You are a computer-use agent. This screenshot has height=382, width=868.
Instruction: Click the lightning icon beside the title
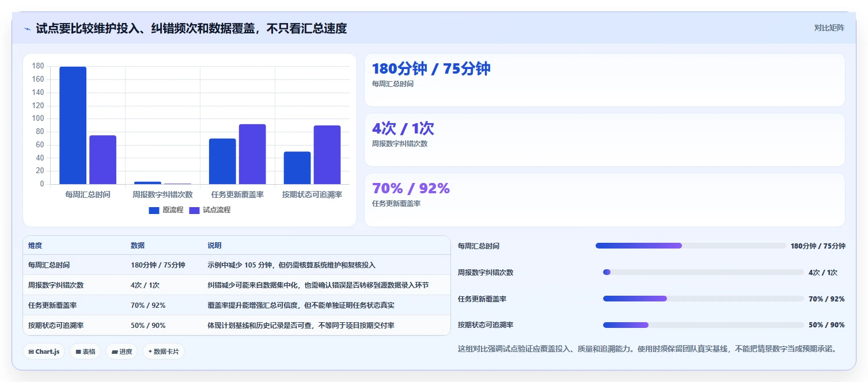(x=27, y=29)
